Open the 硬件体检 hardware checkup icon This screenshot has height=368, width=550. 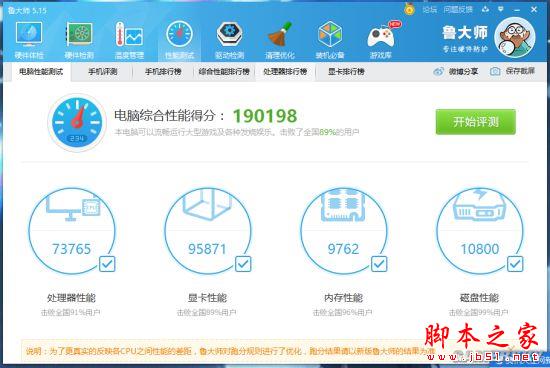pos(29,34)
